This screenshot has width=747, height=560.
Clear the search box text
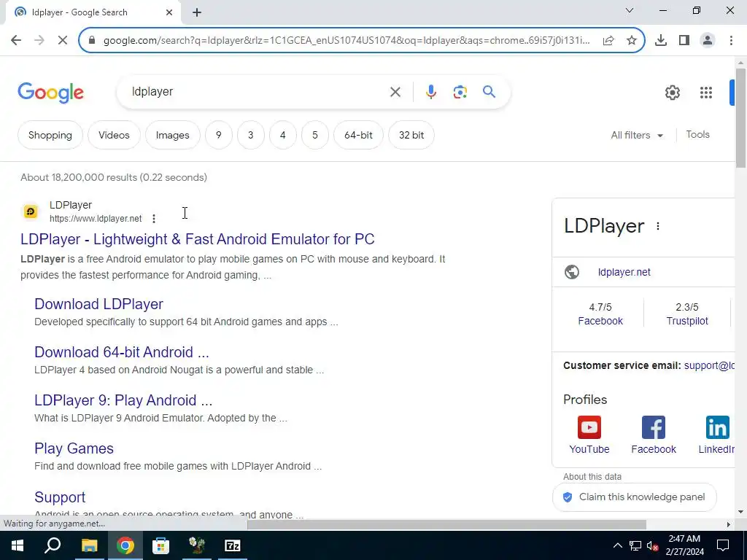pyautogui.click(x=395, y=92)
